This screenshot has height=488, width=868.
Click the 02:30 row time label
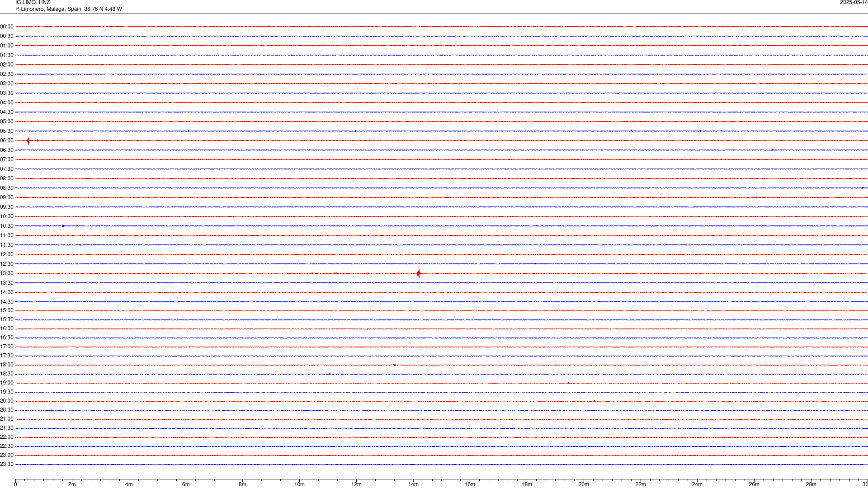[x=7, y=74]
